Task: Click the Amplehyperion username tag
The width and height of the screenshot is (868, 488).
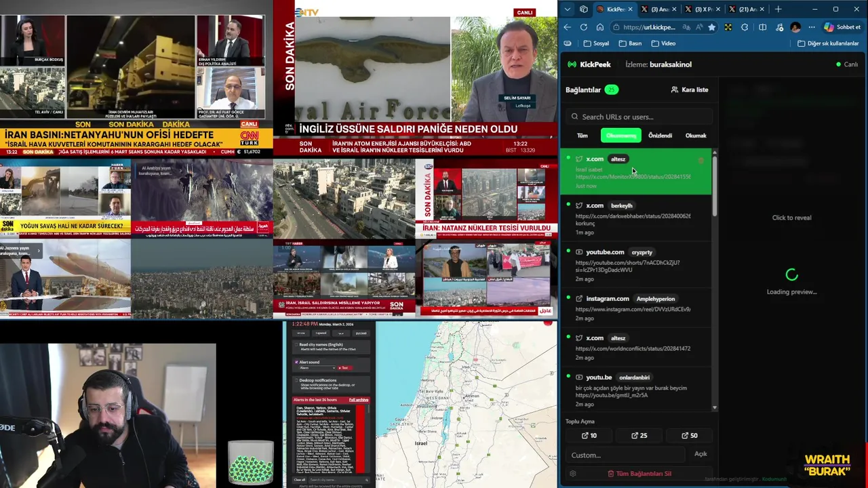Action: coord(656,299)
